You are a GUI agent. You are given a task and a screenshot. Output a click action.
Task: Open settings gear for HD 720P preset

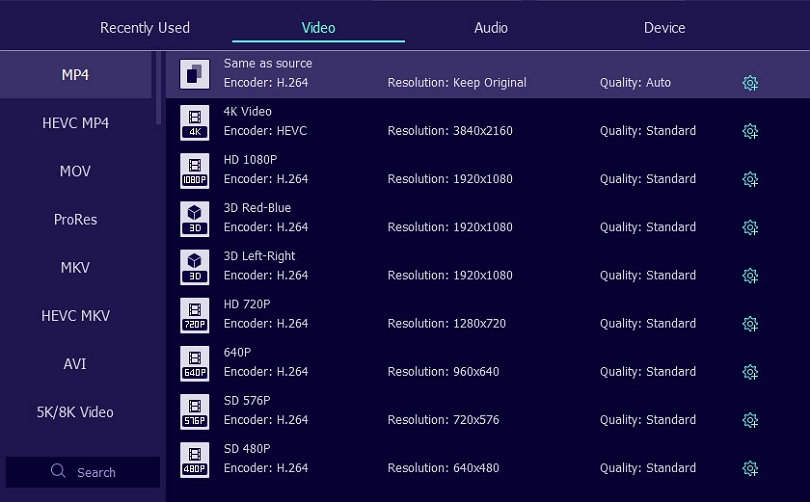750,324
